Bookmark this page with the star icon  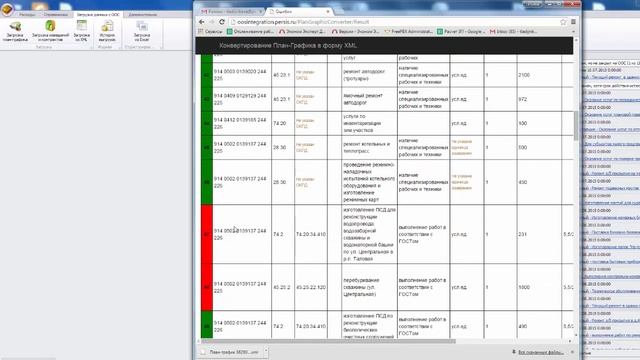click(563, 22)
